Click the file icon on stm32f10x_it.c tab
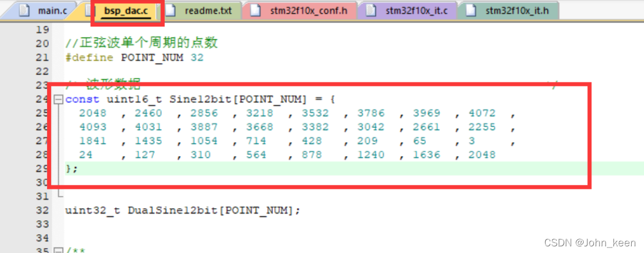The height and width of the screenshot is (253, 644). 371,11
